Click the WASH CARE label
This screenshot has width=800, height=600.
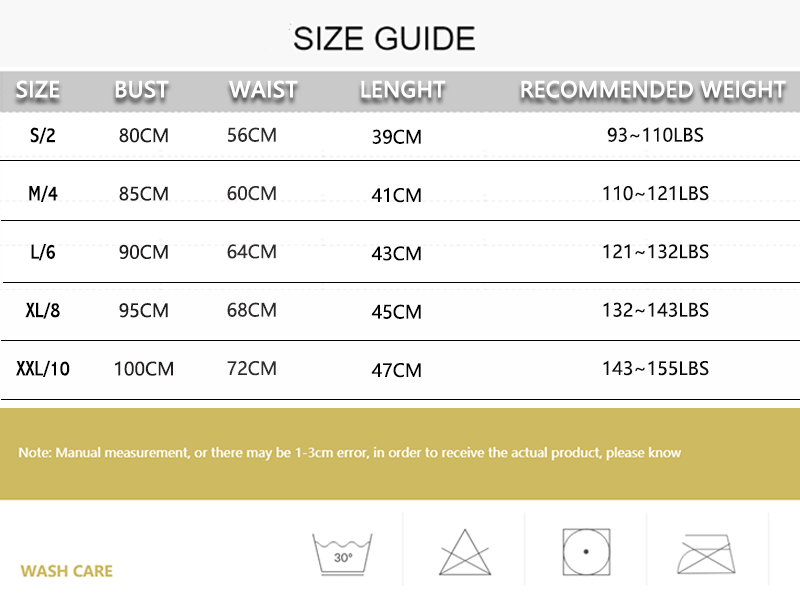click(67, 572)
